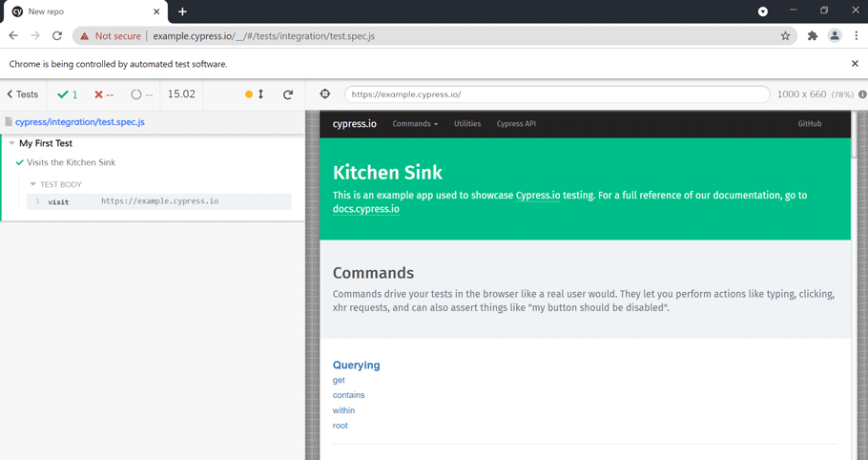Select Cypress API in the navbar
Image resolution: width=868 pixels, height=460 pixels.
(x=516, y=124)
